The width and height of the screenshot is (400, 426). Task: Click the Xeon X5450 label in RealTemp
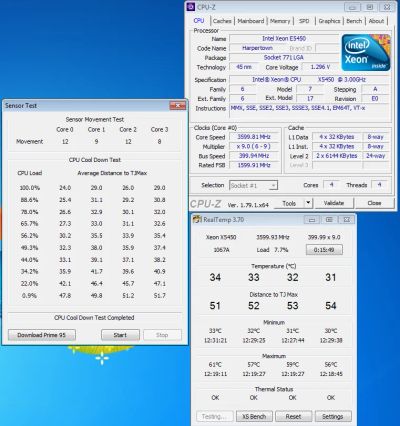[221, 237]
